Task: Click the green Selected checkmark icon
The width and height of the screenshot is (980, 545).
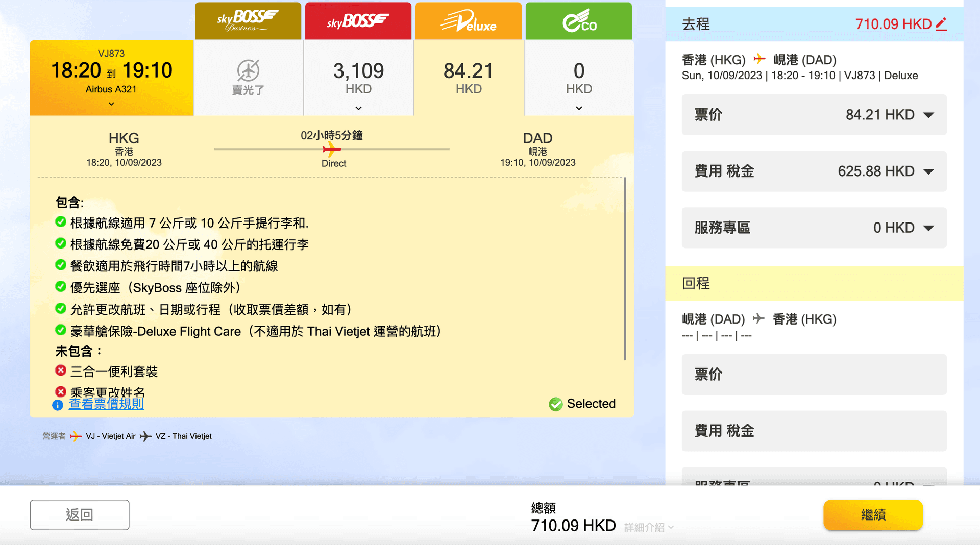Action: [556, 404]
